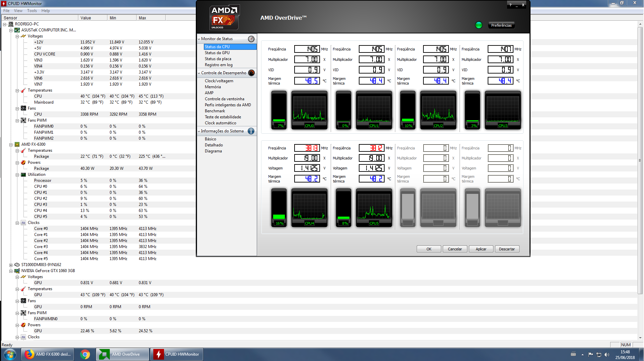The width and height of the screenshot is (644, 361).
Task: Open Teste de estabilidade page
Action: 223,117
